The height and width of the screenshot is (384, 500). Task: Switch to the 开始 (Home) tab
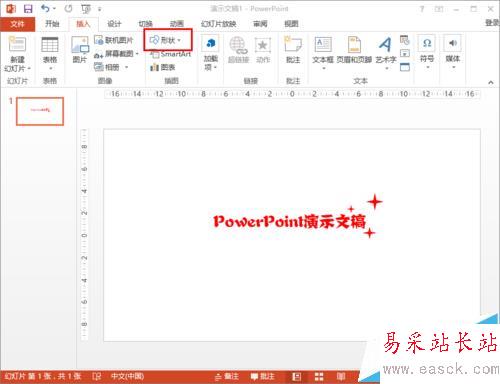coord(52,24)
